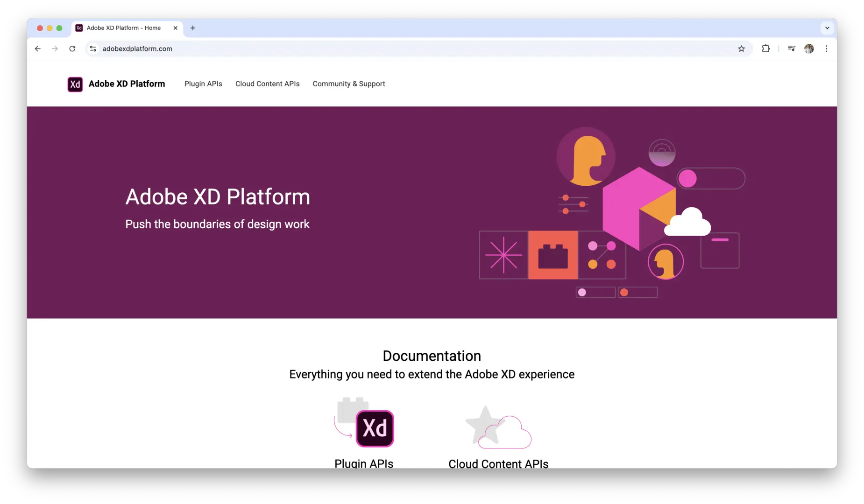Open the media controls icon in toolbar
This screenshot has height=504, width=864.
792,49
